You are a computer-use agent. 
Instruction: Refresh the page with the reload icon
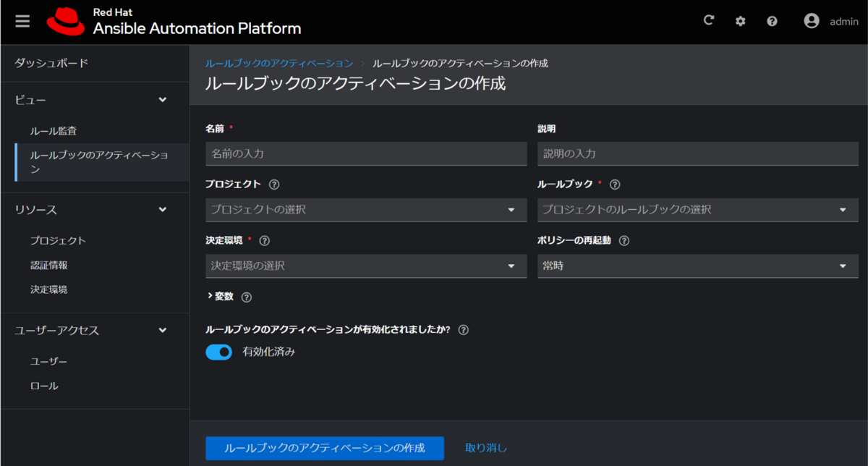708,20
